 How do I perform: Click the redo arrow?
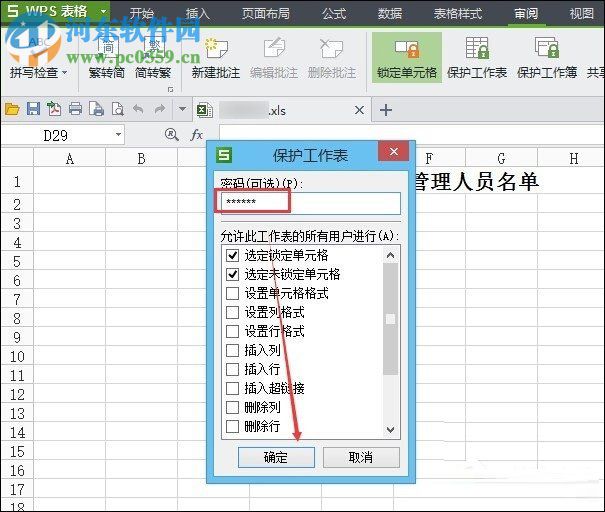tap(160, 109)
